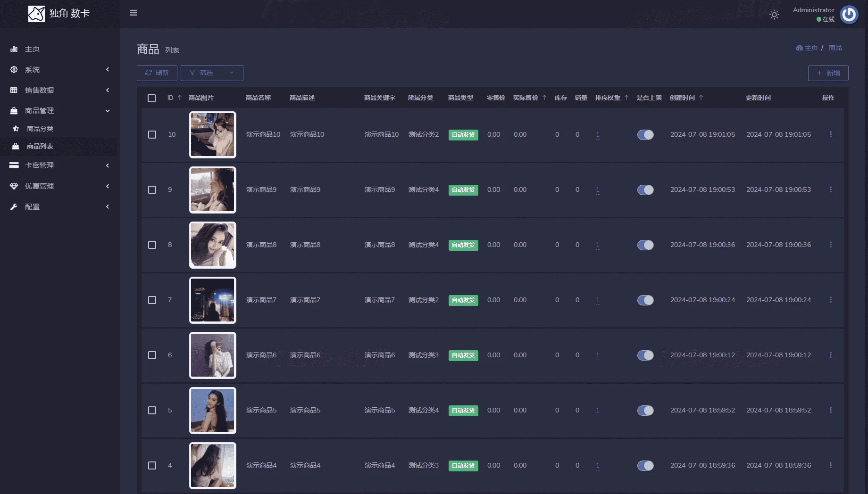Open 商品分类 in the sidebar

pos(40,129)
